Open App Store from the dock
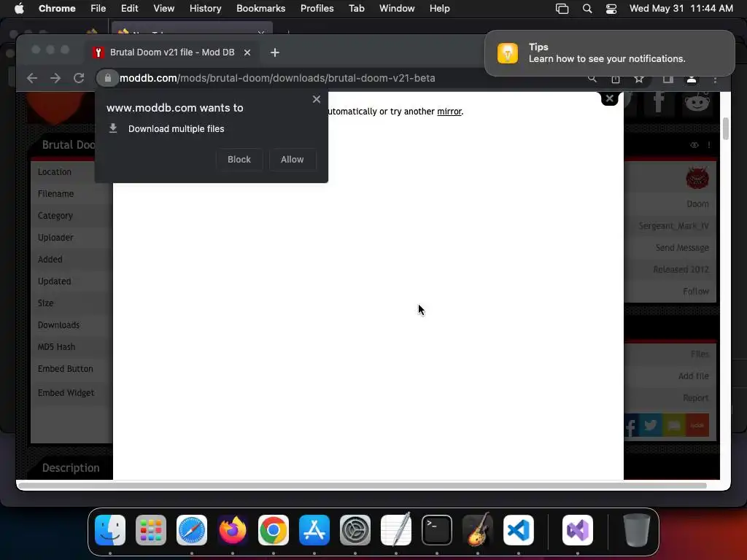The image size is (747, 560). click(x=314, y=530)
